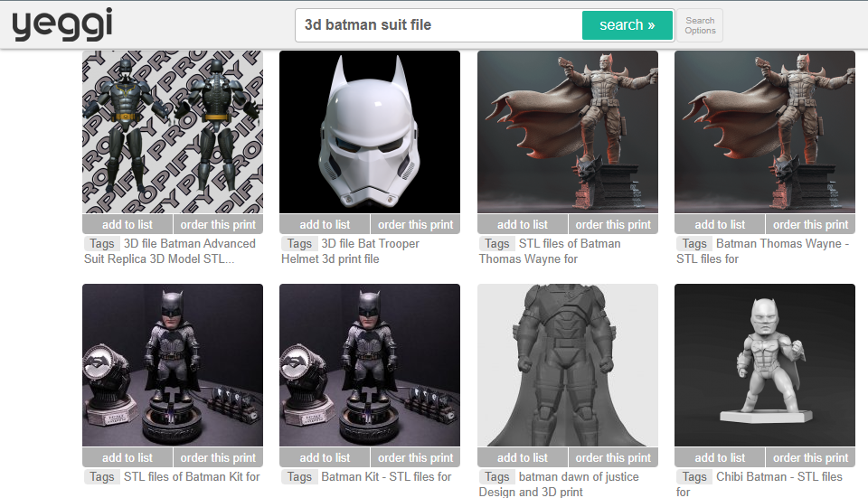Add Chibi Batman to list
868x498 pixels.
(720, 457)
